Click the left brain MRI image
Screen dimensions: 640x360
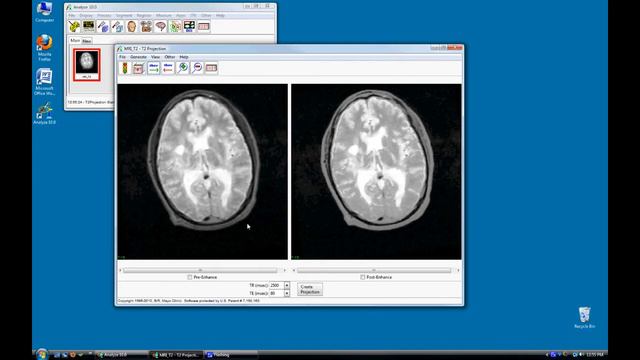tap(202, 172)
